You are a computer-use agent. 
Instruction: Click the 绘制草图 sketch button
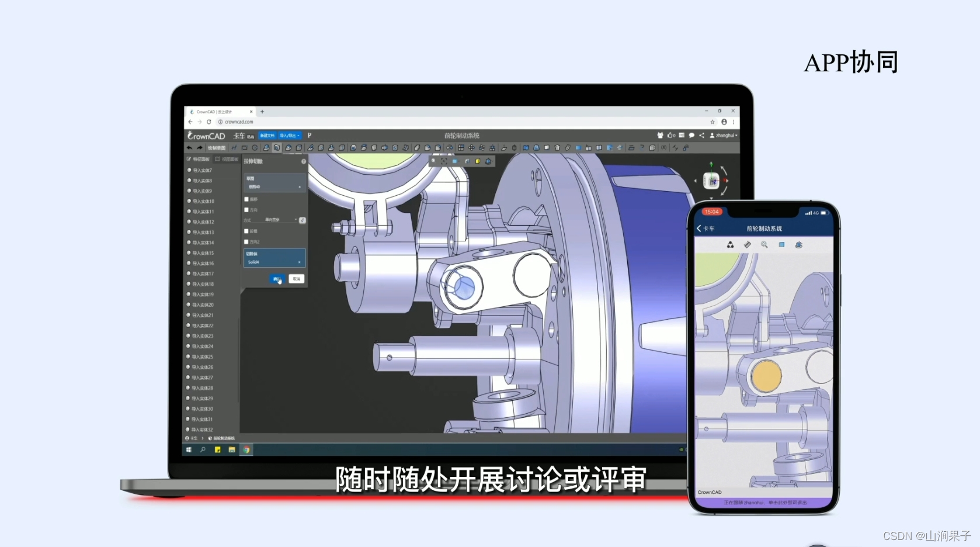pos(216,148)
